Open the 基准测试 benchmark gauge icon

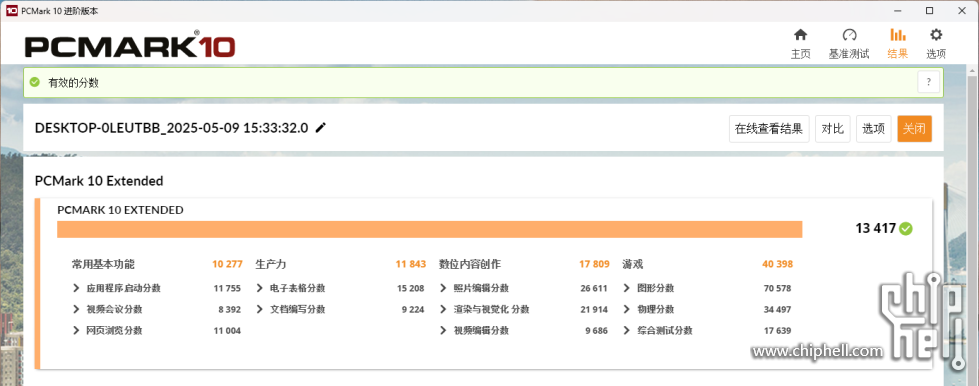pos(849,35)
